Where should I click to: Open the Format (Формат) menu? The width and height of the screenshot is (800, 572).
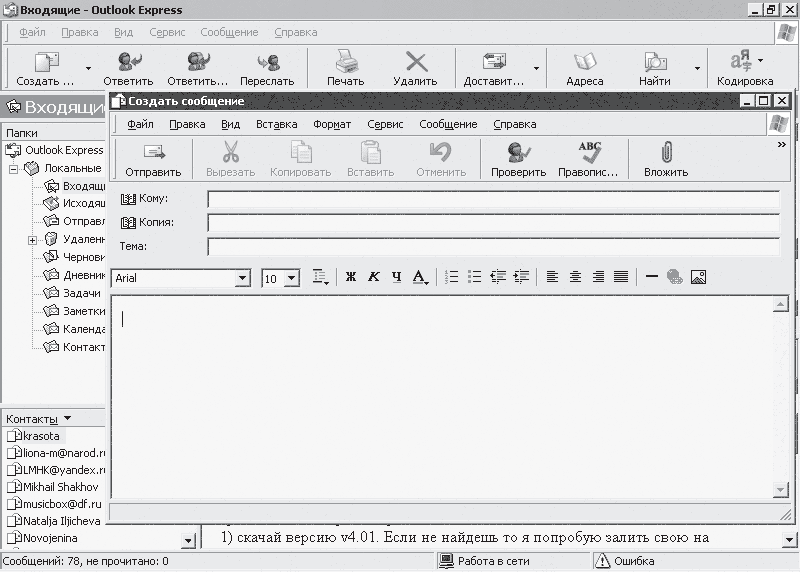(332, 124)
